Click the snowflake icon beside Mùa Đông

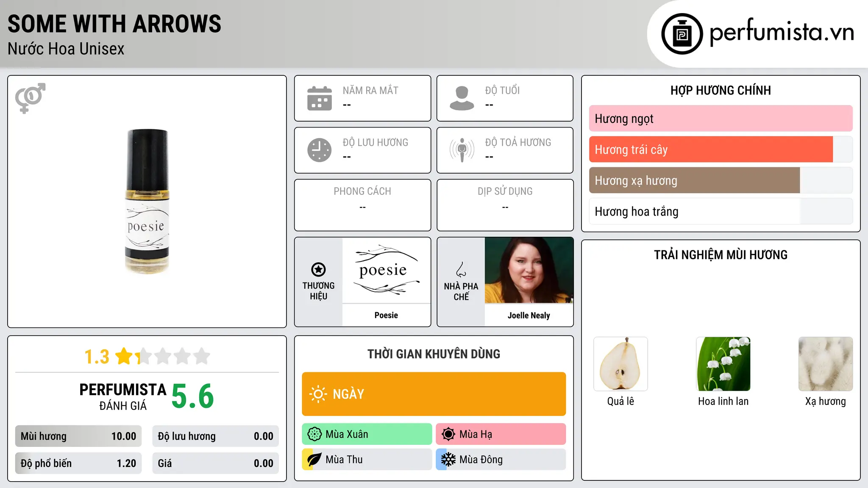pos(448,460)
